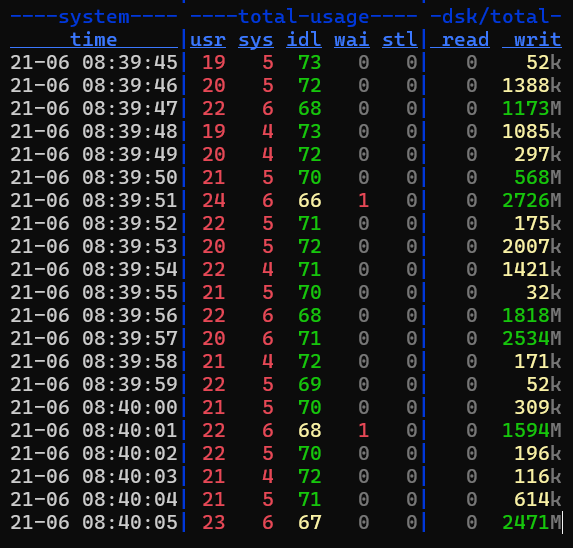This screenshot has height=548, width=573.
Task: Click the 'stl' column header
Action: (x=399, y=39)
